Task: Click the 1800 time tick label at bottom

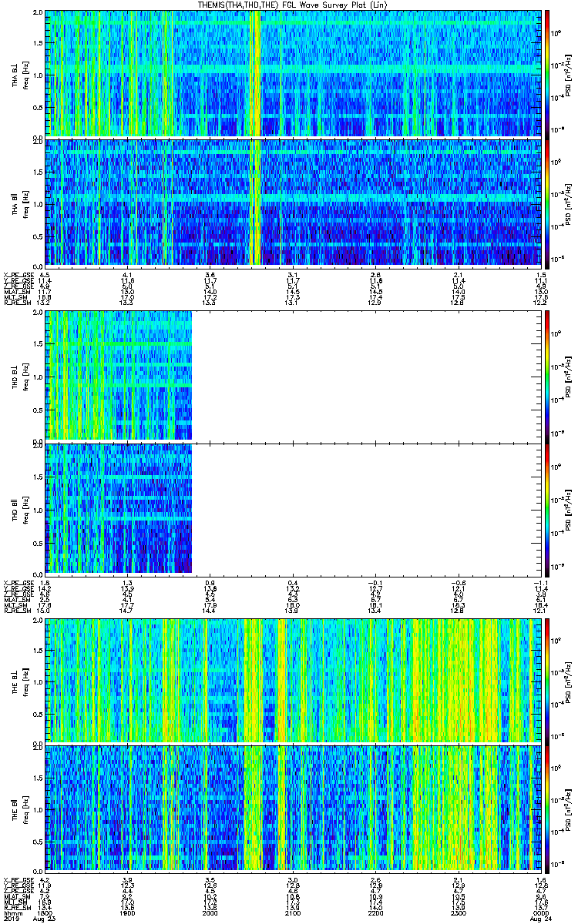Action: [x=45, y=912]
